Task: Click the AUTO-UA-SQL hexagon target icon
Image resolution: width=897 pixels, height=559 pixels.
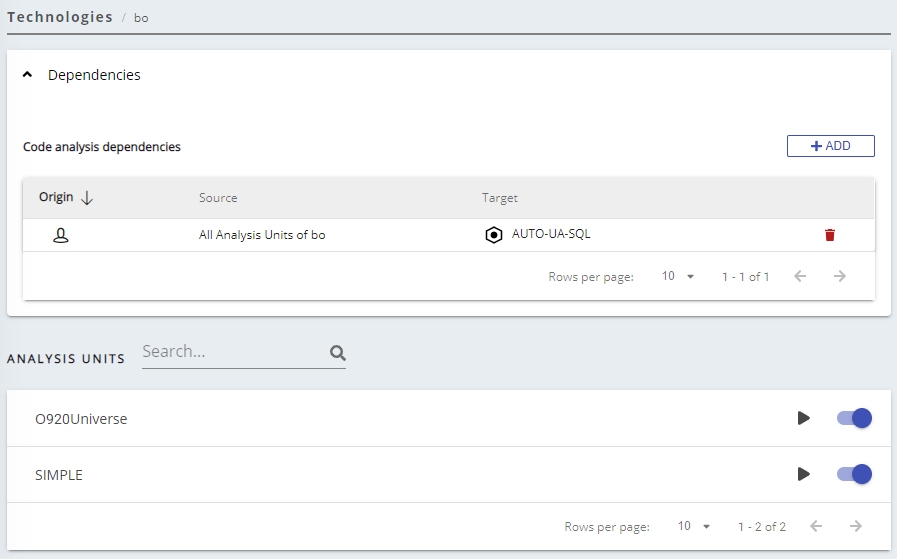Action: click(493, 235)
